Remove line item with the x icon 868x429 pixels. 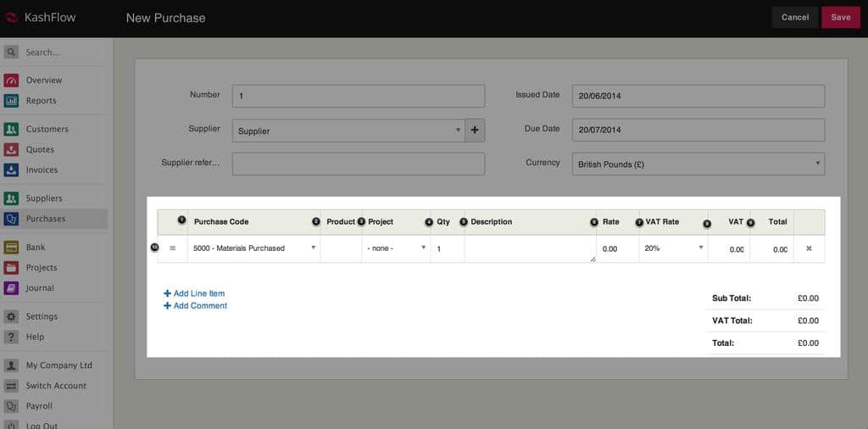[x=808, y=248]
